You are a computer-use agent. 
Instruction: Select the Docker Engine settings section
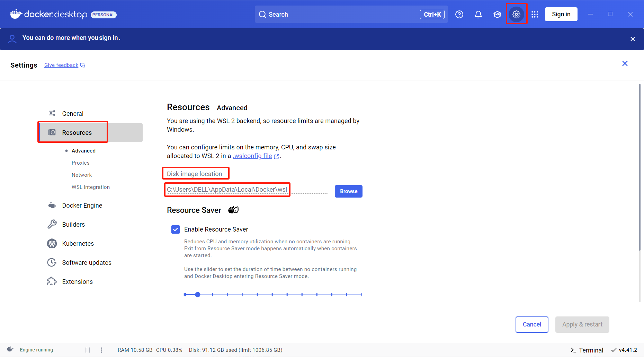coord(82,206)
